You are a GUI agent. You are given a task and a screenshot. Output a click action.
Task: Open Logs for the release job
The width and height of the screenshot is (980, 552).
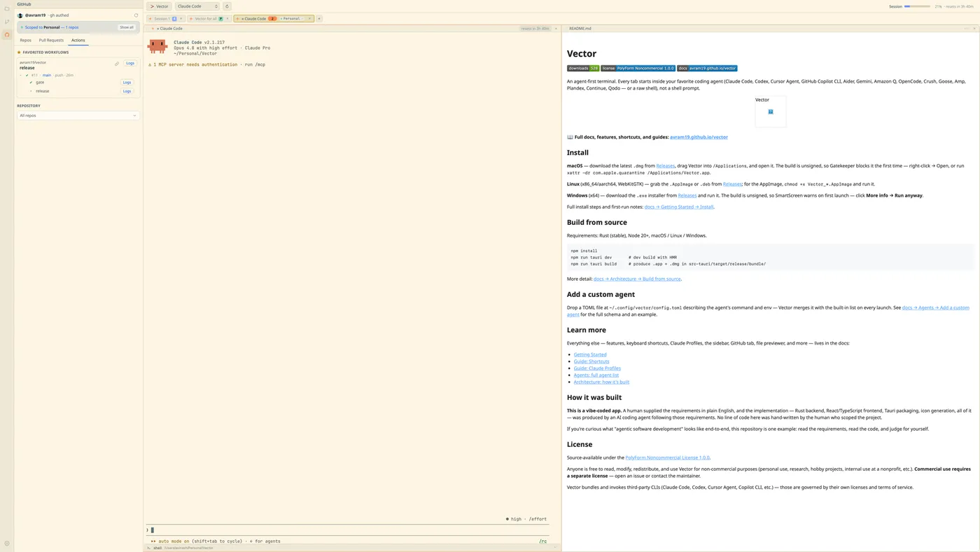point(127,91)
